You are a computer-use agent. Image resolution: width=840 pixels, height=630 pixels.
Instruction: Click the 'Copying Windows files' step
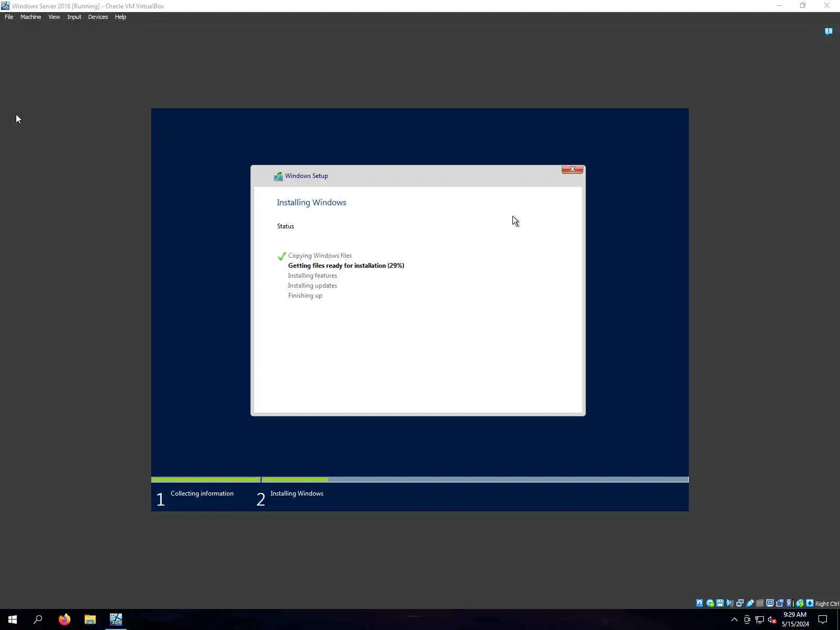click(x=320, y=256)
